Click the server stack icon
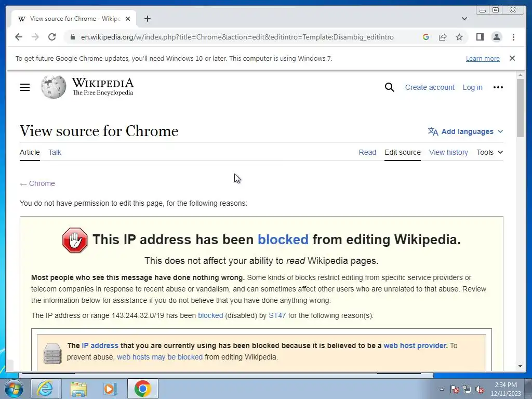Viewport: 532px width, 399px height. tap(52, 353)
